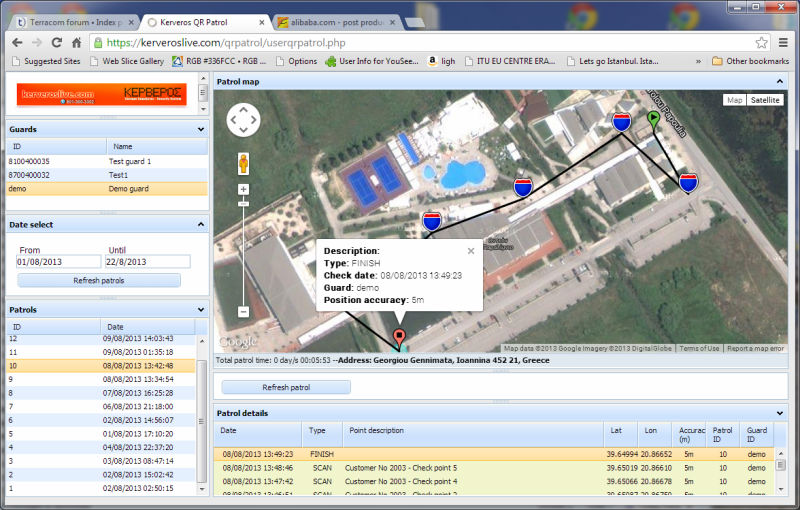
Task: Select the Demo guard row
Action: click(107, 189)
